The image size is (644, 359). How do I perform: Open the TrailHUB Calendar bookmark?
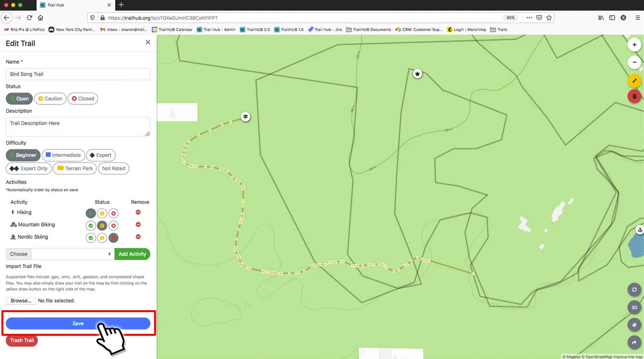(x=172, y=29)
